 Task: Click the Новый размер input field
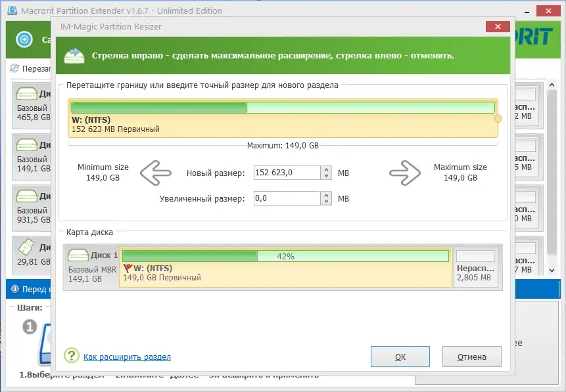[287, 173]
